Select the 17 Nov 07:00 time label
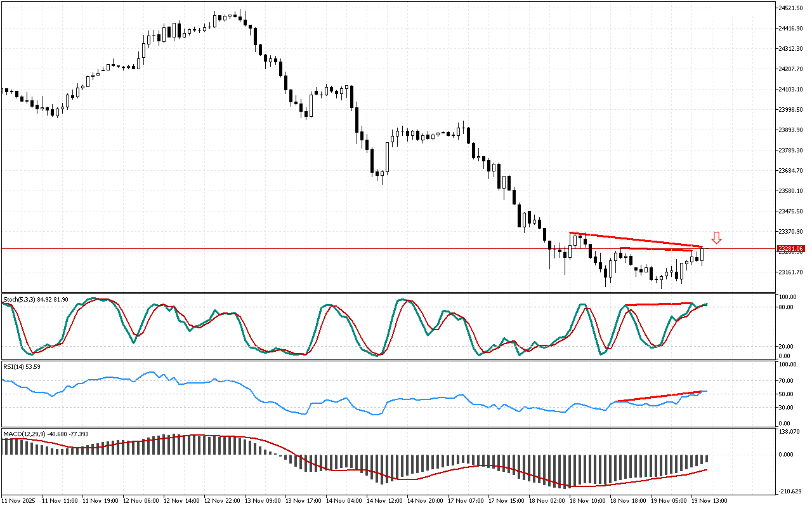The width and height of the screenshot is (812, 508). tap(466, 500)
